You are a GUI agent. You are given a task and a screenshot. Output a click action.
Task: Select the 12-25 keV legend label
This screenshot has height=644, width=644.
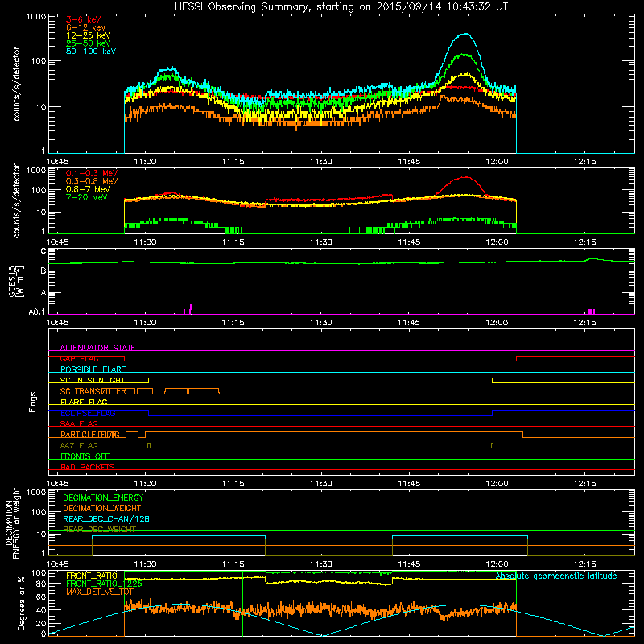(x=89, y=35)
